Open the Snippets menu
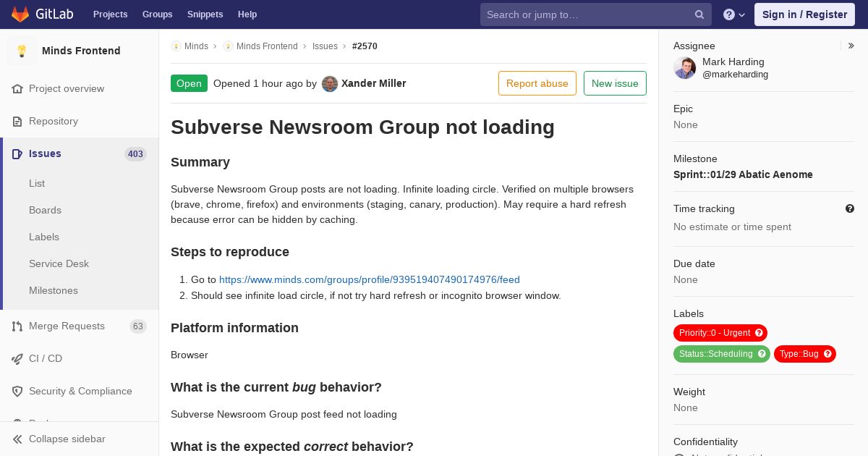The image size is (868, 456). [x=205, y=14]
